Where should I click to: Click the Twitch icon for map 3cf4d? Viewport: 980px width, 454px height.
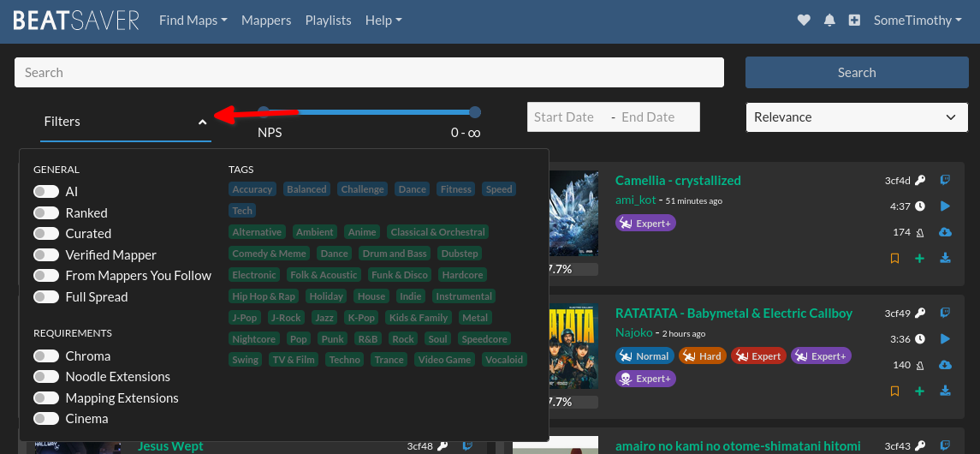click(x=945, y=180)
